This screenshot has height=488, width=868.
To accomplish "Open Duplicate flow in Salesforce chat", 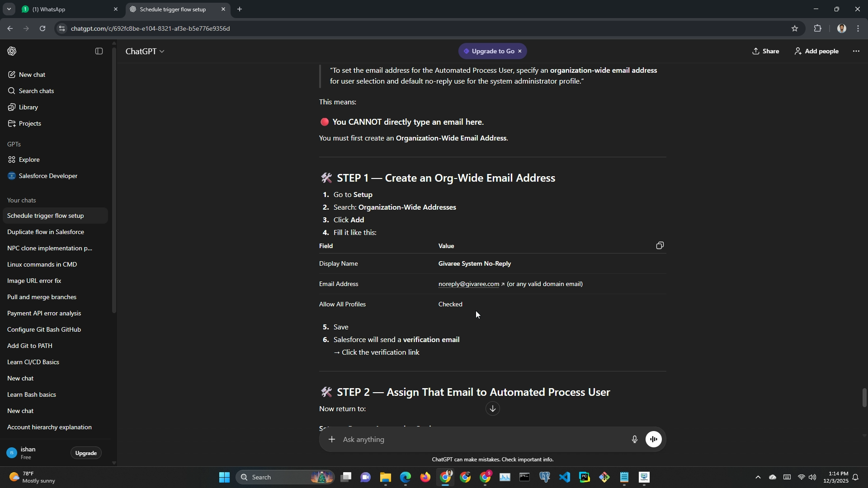I will (46, 232).
